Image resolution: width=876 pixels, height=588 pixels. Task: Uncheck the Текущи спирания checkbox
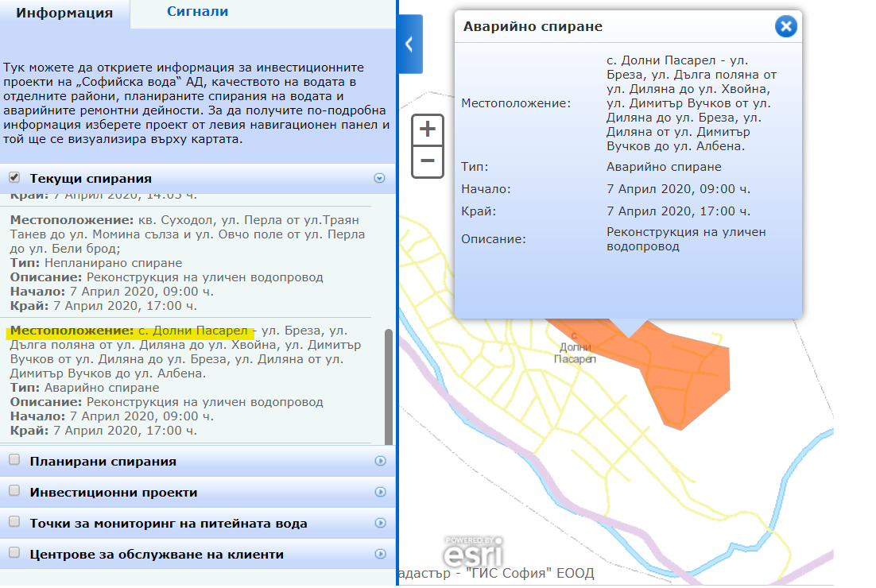pyautogui.click(x=14, y=177)
